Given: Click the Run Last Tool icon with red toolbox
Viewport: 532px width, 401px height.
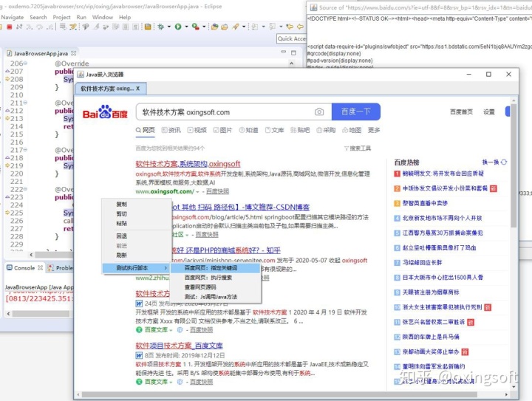Looking at the screenshot, I should 195,27.
